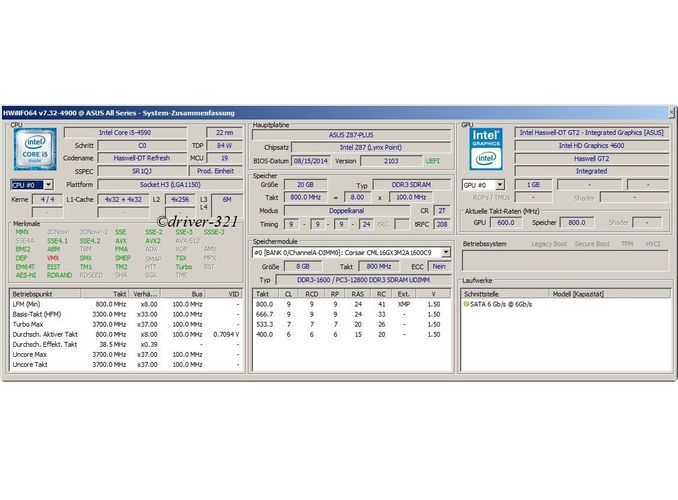
Task: Select the SR1QJ SSPEC field
Action: click(x=142, y=171)
